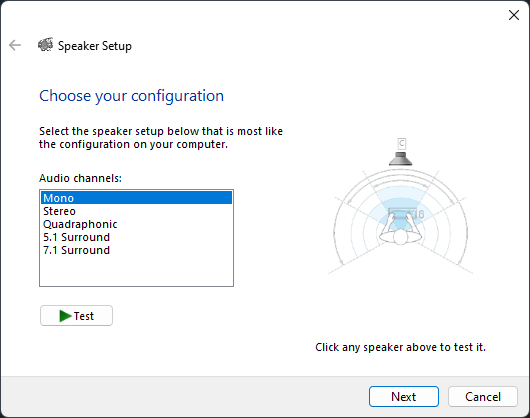This screenshot has width=530, height=418.
Task: Click the Next button
Action: point(404,396)
